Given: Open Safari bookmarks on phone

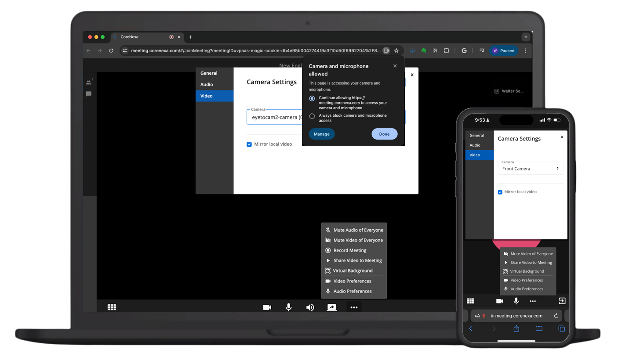Looking at the screenshot, I should click(x=539, y=328).
